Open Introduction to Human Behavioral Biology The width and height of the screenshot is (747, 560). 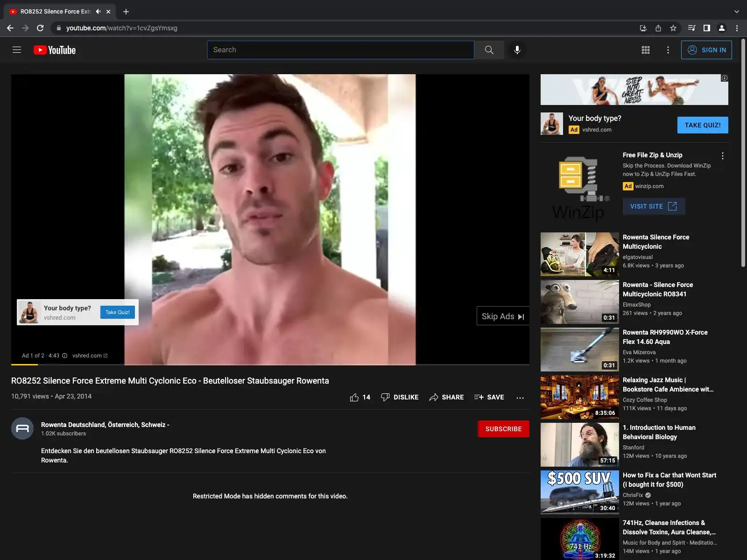pyautogui.click(x=659, y=432)
